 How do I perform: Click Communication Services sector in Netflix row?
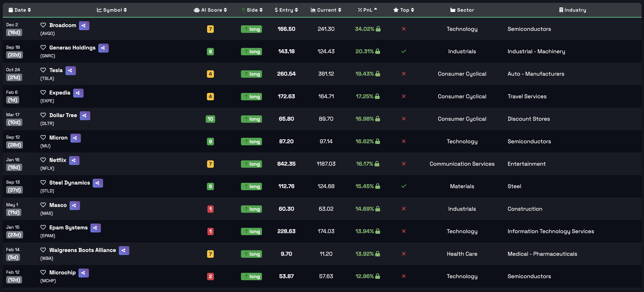462,164
